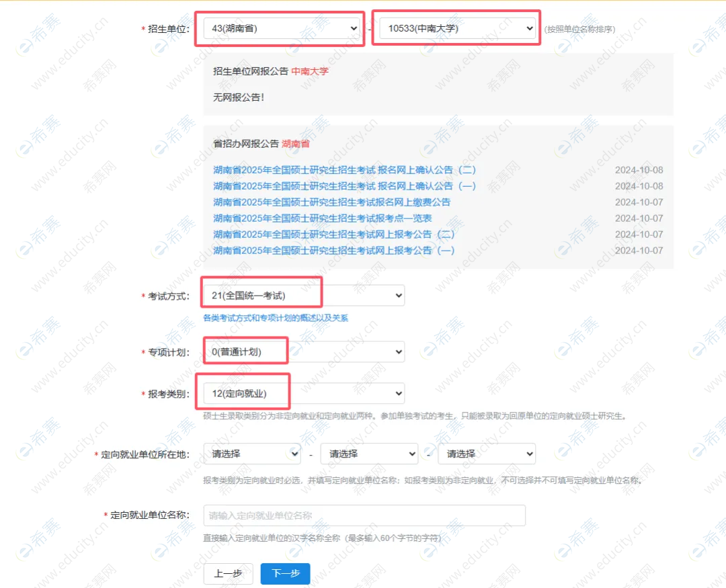Open third 定向就业单位所在地 dropdown
This screenshot has width=726, height=588.
click(486, 454)
